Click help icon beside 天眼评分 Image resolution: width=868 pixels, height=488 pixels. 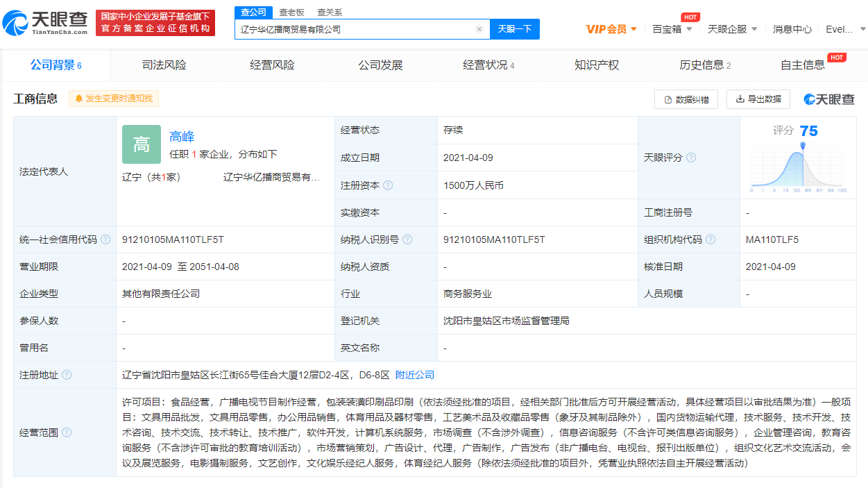pos(691,158)
